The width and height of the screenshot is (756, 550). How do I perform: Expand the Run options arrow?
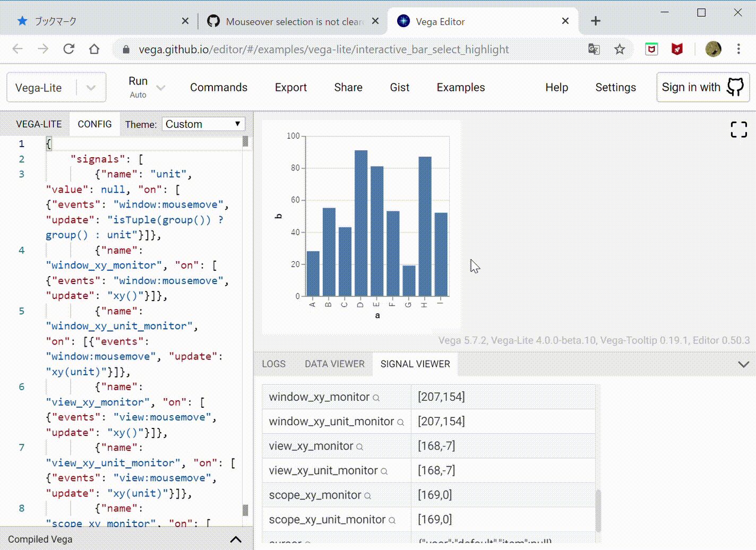point(161,88)
